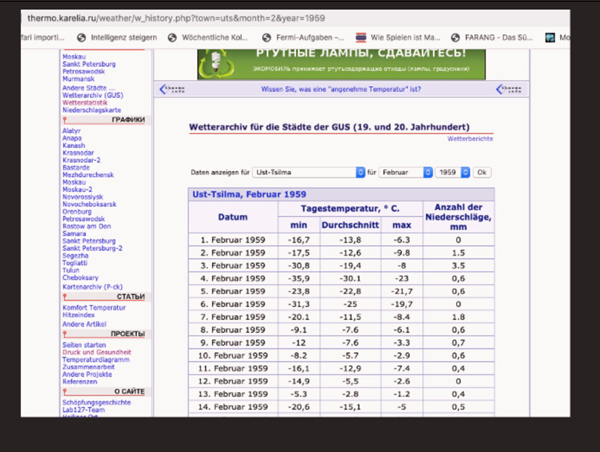Open Tulun graph link
The width and height of the screenshot is (600, 452).
70,270
